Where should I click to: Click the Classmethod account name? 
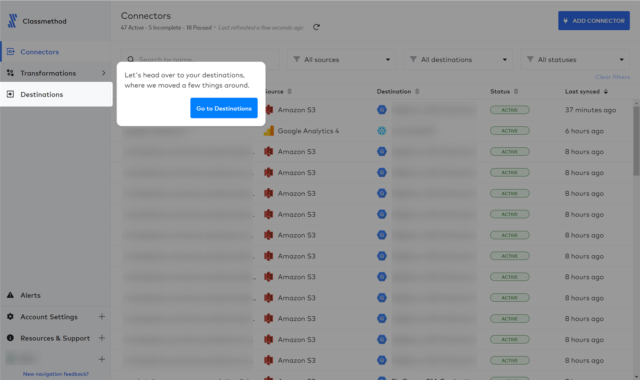(44, 21)
